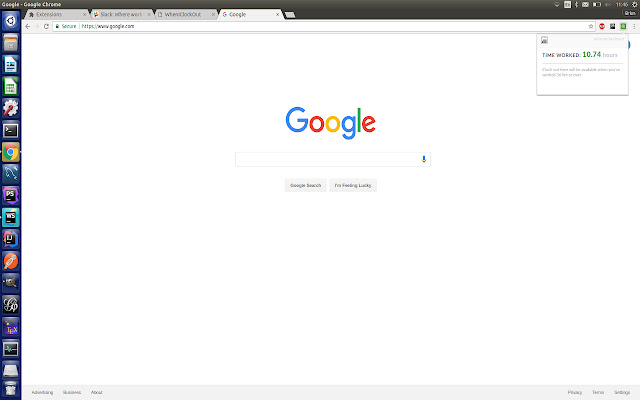Click the address bar URL
640x400 pixels.
pyautogui.click(x=108, y=26)
